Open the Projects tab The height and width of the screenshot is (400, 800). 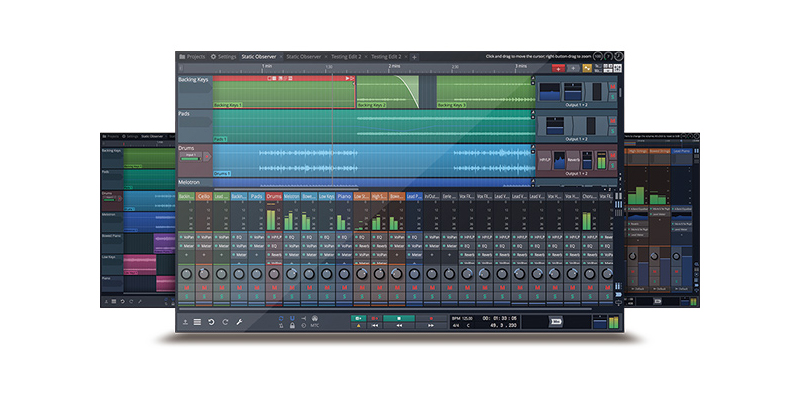(x=191, y=57)
